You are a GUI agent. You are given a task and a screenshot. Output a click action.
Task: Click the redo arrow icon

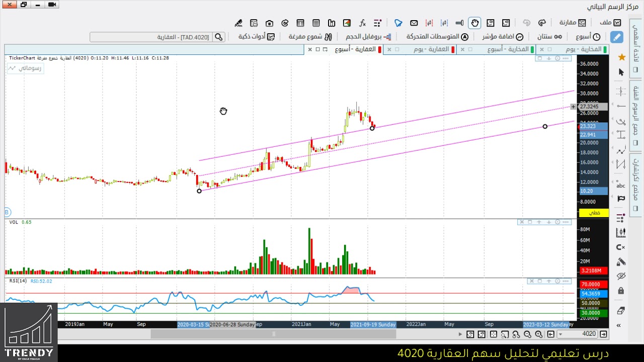(x=542, y=23)
